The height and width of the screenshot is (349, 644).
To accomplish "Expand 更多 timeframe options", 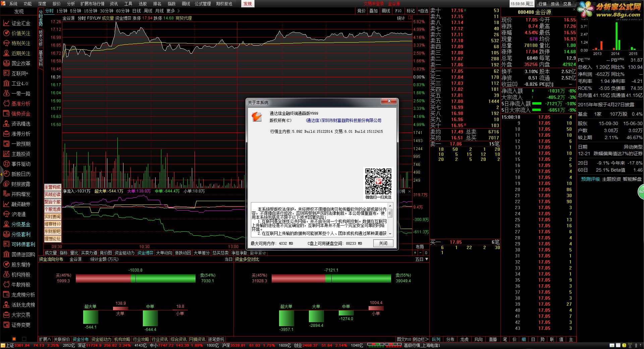I will (x=173, y=11).
